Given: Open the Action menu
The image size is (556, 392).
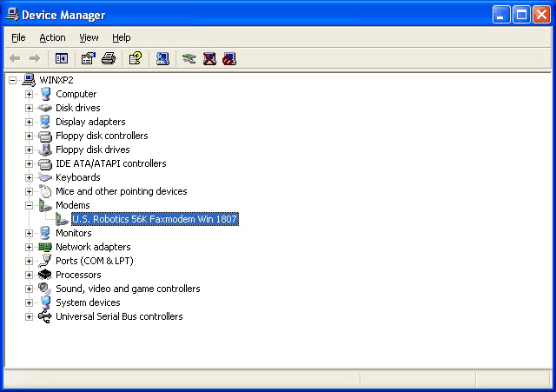Looking at the screenshot, I should click(x=52, y=37).
